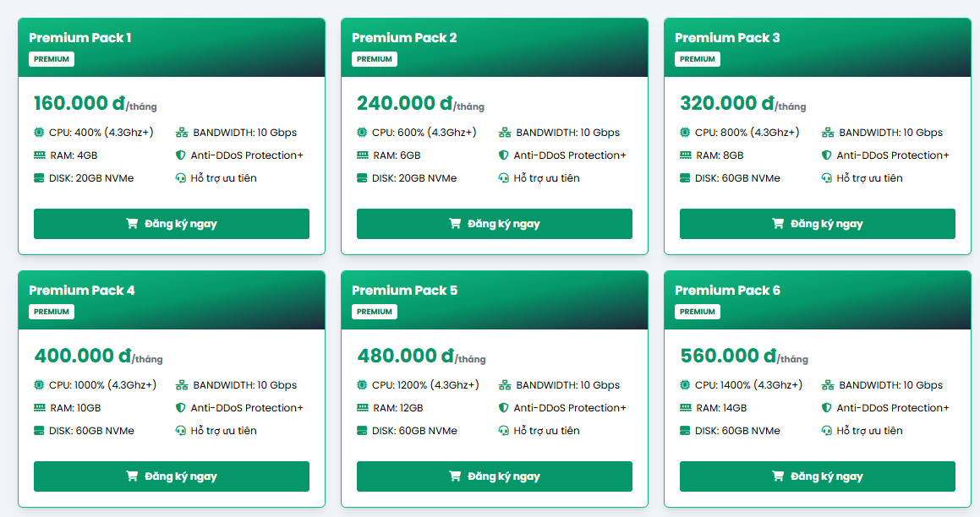This screenshot has width=980, height=517.
Task: Order Premium Pack 4 with its signup button
Action: pos(171,476)
